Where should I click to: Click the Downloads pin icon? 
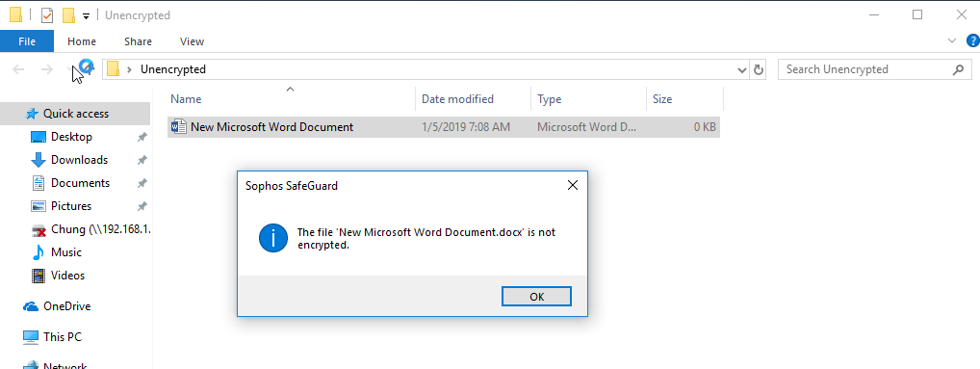pyautogui.click(x=142, y=160)
